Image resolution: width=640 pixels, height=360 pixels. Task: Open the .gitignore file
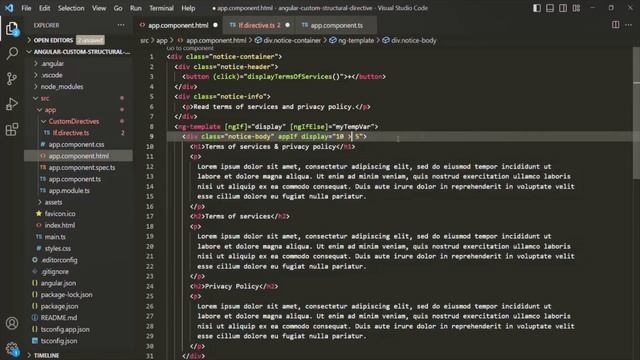pos(54,271)
